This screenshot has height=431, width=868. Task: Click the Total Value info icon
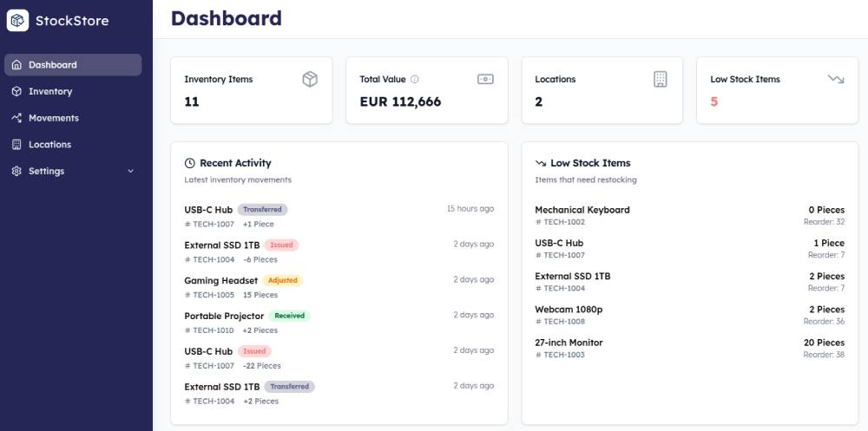pos(415,80)
